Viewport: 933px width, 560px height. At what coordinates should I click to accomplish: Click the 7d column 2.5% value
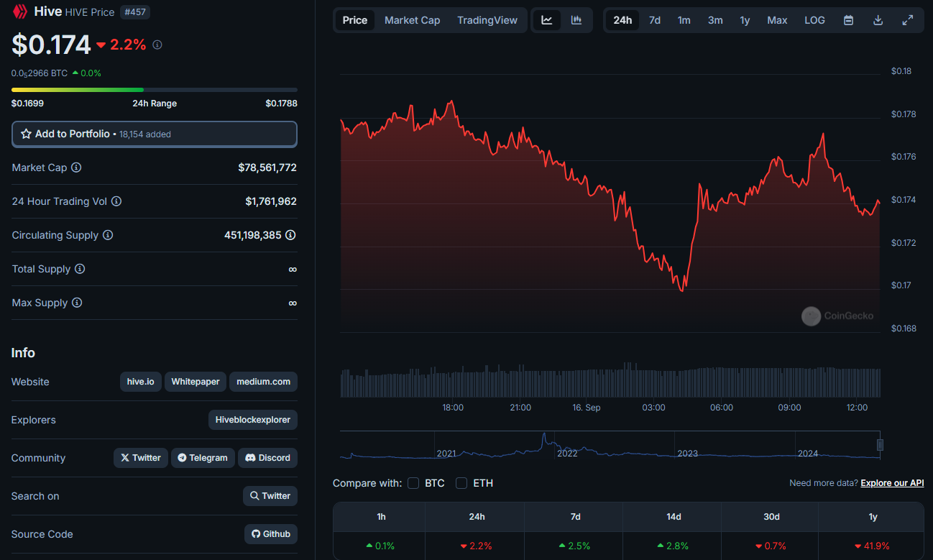[x=574, y=546]
